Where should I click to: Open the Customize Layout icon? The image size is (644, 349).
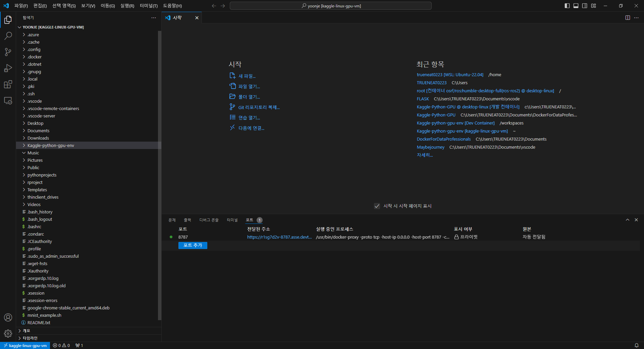tap(594, 6)
